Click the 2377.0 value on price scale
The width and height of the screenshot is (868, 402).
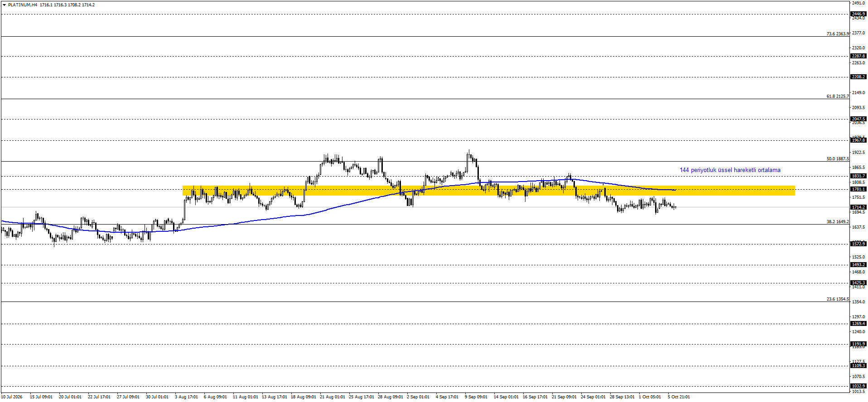pyautogui.click(x=858, y=33)
